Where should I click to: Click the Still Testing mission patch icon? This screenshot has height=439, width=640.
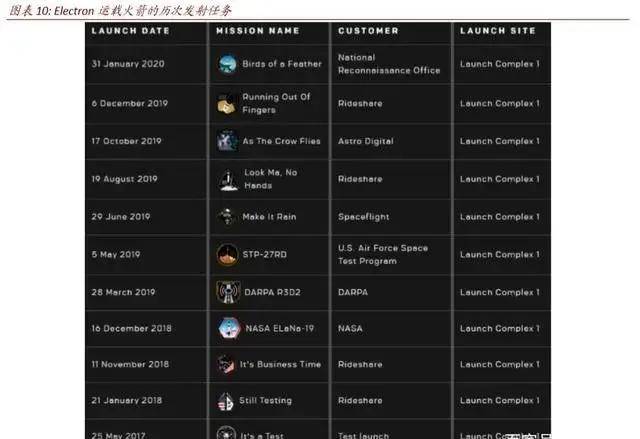225,401
